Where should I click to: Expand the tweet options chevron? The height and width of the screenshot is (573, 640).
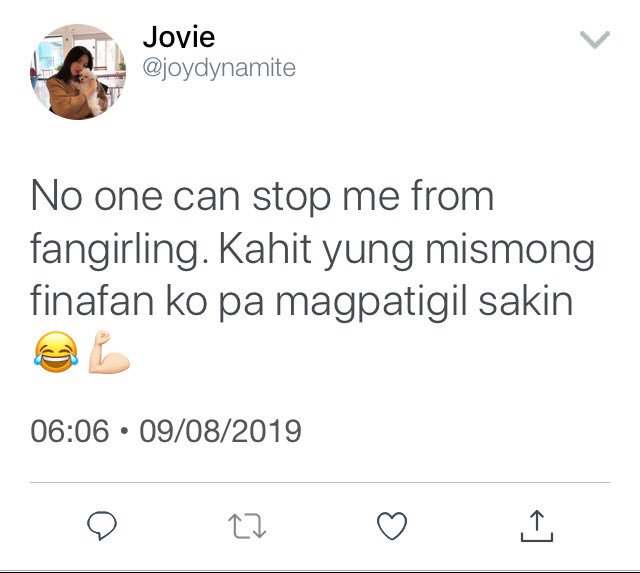pos(595,40)
